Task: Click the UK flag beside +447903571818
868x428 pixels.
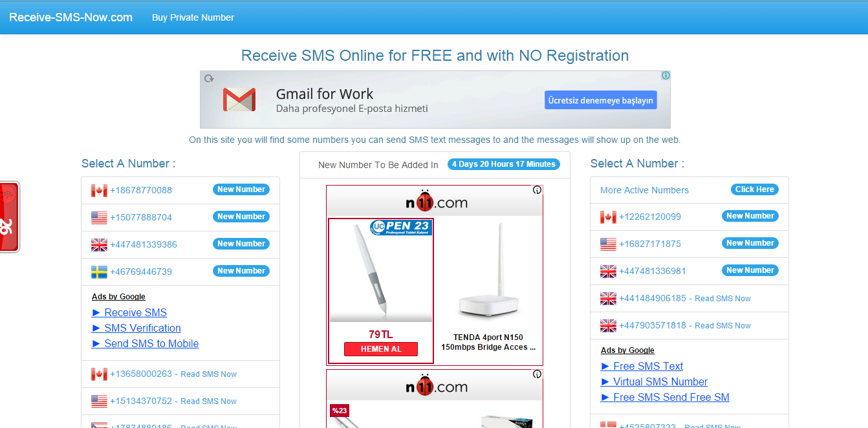Action: (x=608, y=325)
